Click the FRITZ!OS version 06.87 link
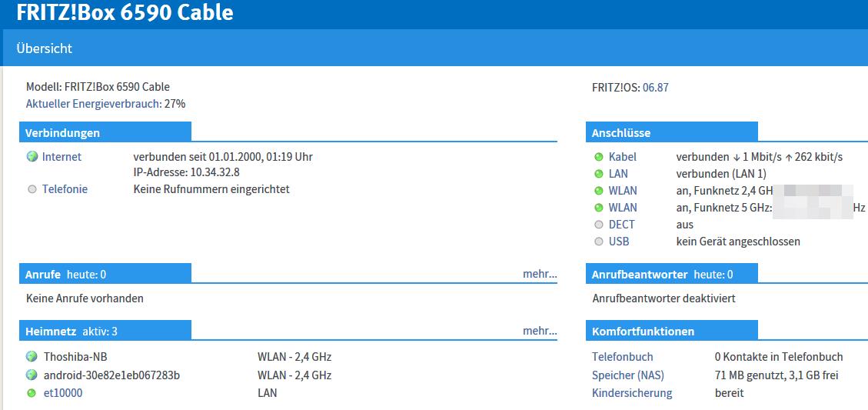 (x=655, y=88)
